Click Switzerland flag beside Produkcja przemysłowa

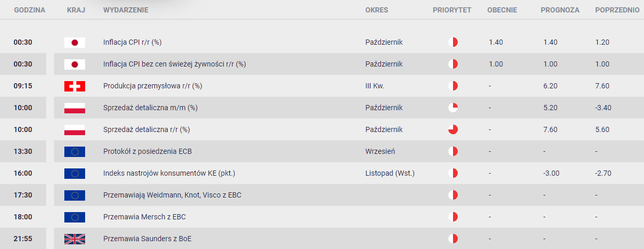(74, 86)
